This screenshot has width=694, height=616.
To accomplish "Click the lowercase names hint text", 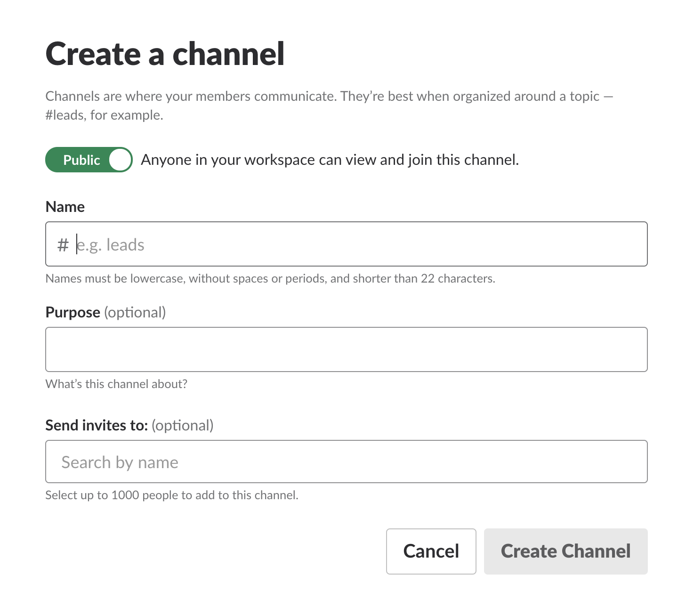I will coord(270,278).
